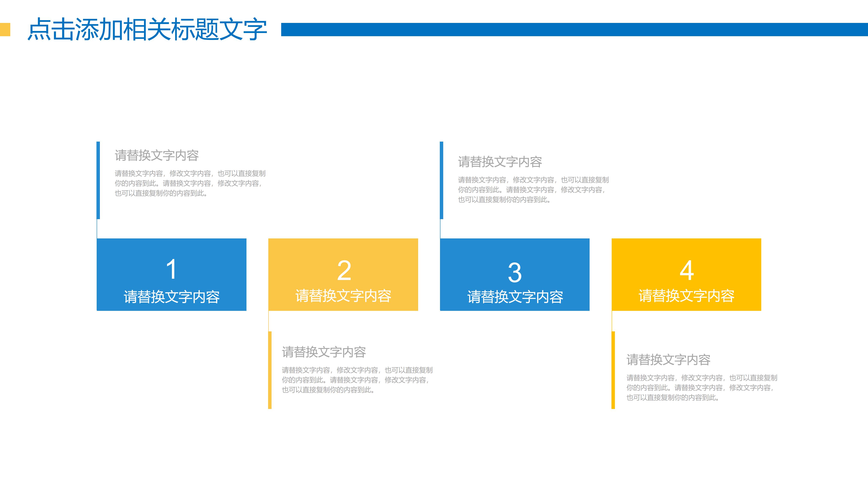Click the gray paragraph below box 4
868x488 pixels.
[x=701, y=388]
